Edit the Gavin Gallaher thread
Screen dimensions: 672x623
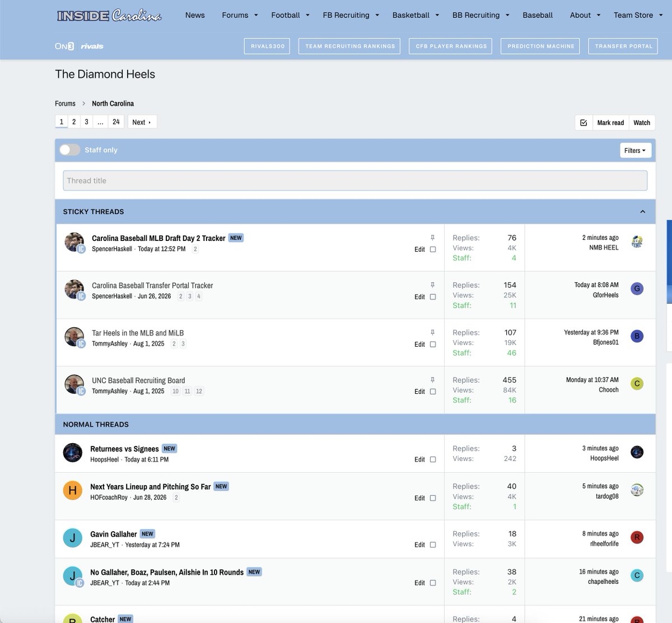(x=419, y=545)
